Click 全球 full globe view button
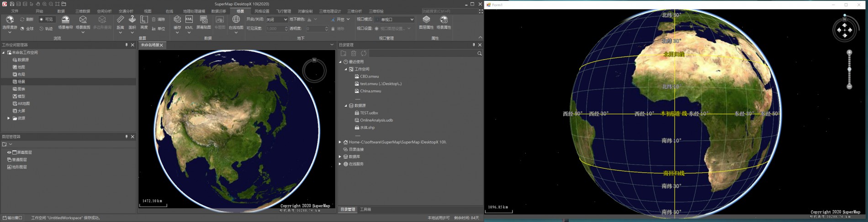868x222 pixels. point(27,28)
